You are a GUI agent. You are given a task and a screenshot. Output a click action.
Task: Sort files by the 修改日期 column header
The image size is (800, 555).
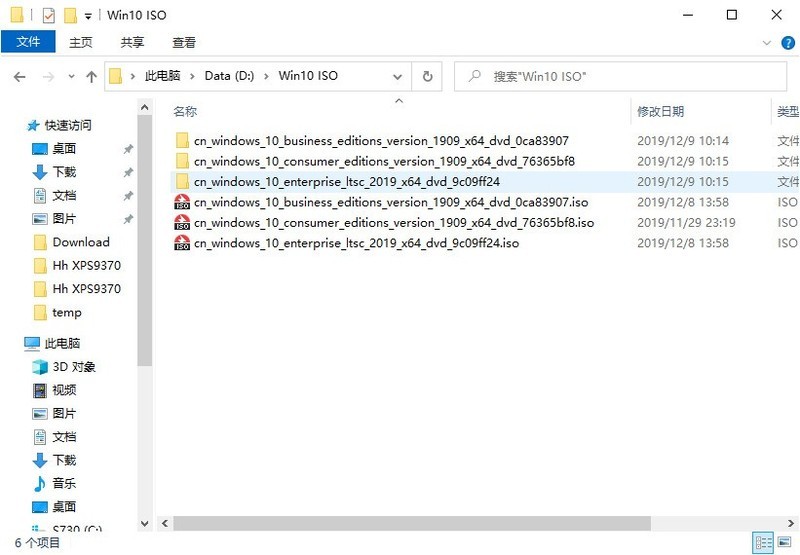[x=661, y=111]
